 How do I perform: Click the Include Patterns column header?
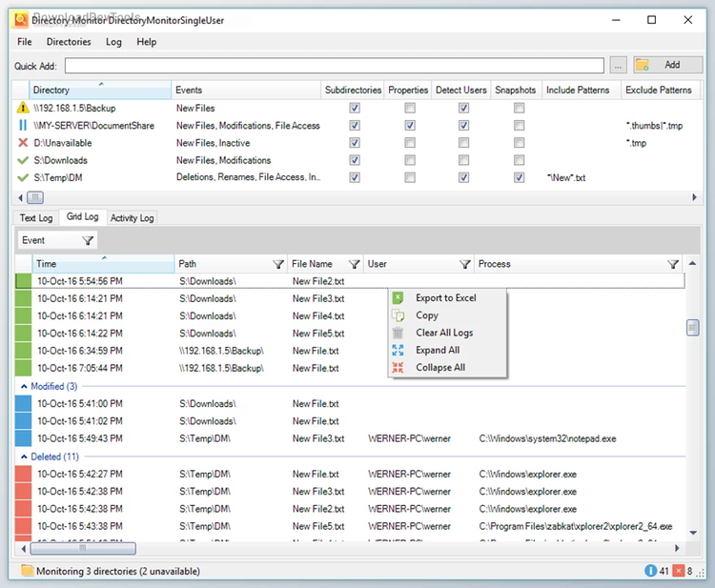(582, 90)
